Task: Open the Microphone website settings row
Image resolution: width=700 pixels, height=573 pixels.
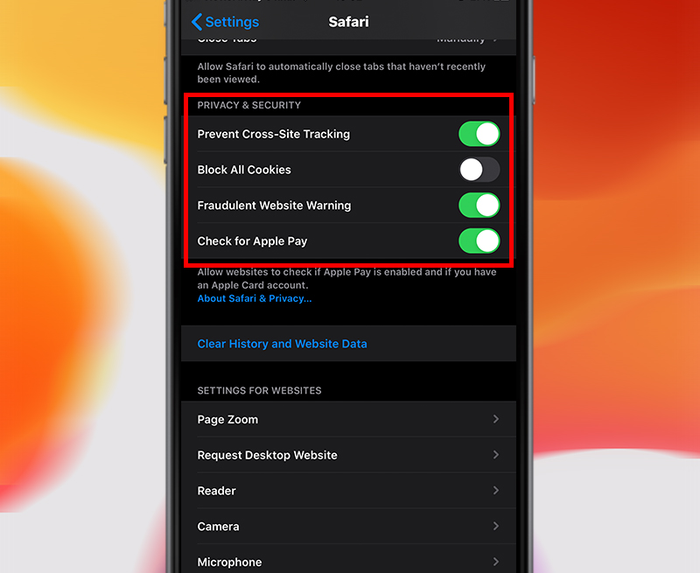Action: click(x=349, y=559)
